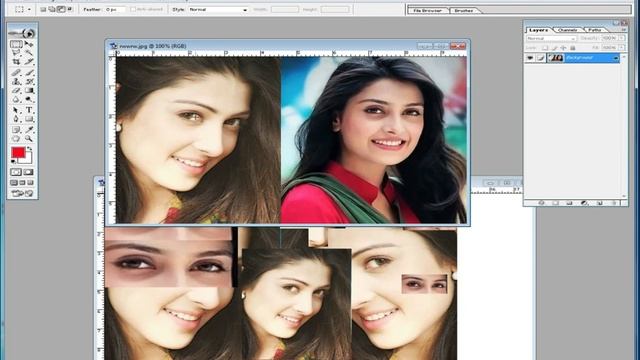Open the Fill slider arrow

pyautogui.click(x=622, y=48)
